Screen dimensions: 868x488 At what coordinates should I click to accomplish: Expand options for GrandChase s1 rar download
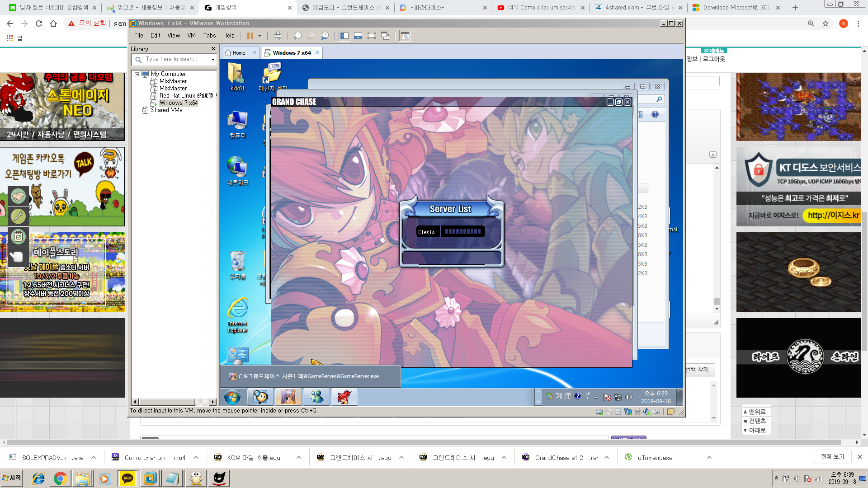coord(607,457)
